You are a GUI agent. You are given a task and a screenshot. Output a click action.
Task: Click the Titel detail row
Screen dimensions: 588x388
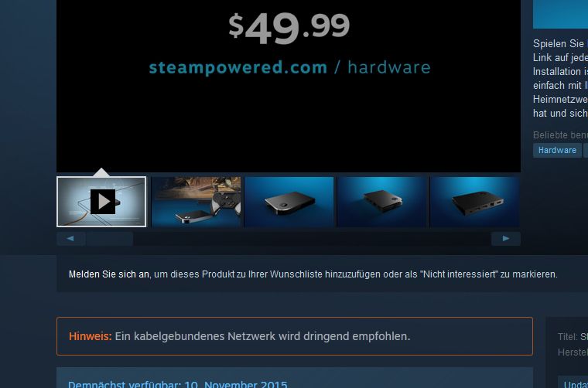pyautogui.click(x=573, y=337)
